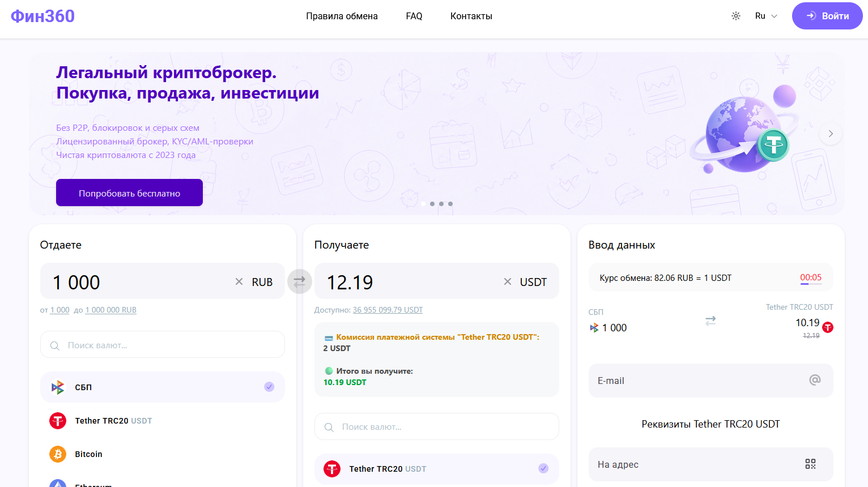Screen dimensions: 868x487
Task: Open the Ru language dropdown
Action: click(766, 16)
